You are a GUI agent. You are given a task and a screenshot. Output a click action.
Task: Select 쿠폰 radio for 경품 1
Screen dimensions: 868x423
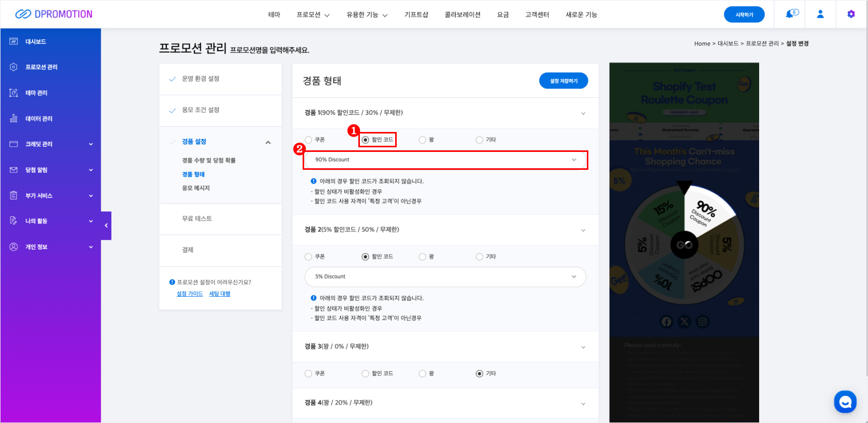pos(308,140)
